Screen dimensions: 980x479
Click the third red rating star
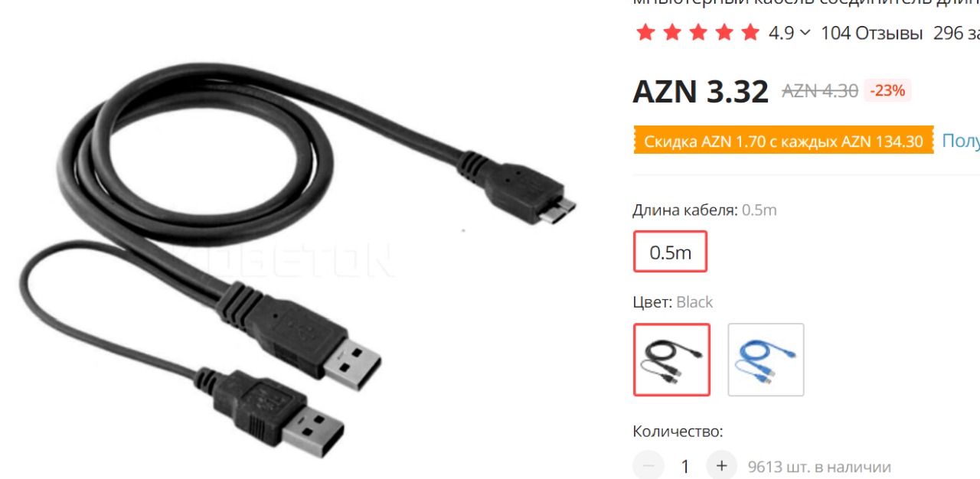pos(698,33)
